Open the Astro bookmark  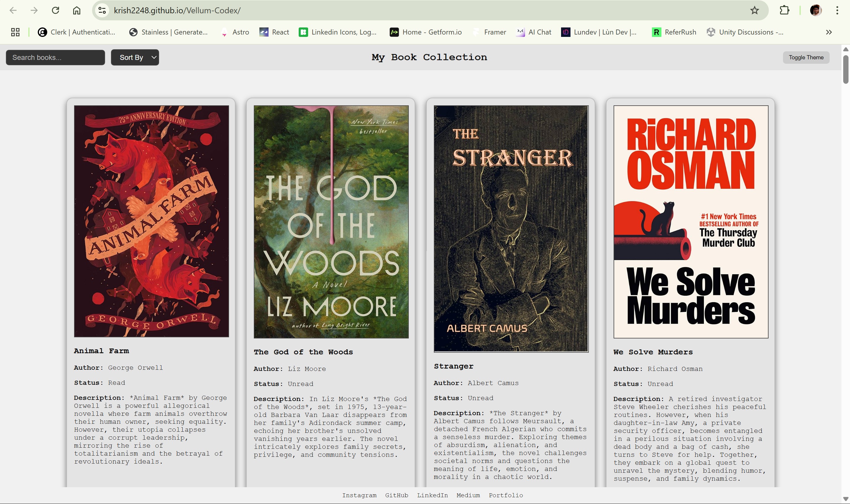tap(235, 32)
